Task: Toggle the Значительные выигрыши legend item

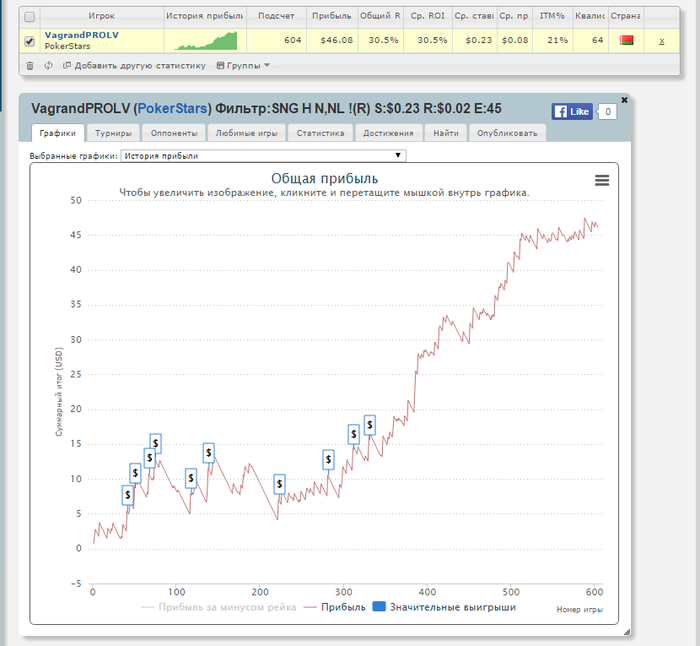Action: pyautogui.click(x=443, y=607)
